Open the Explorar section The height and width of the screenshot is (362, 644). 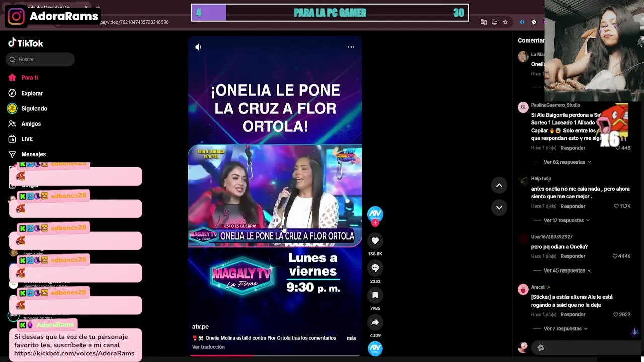click(x=25, y=93)
